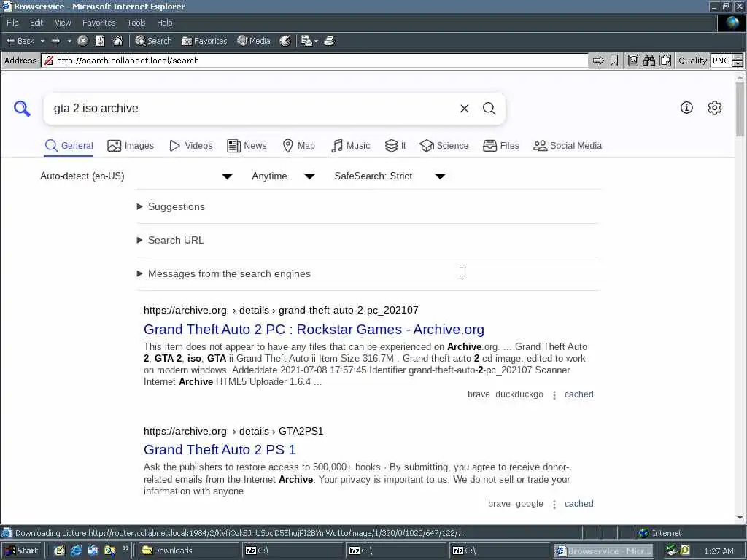Open preferences via the gear icon
The image size is (747, 560).
(715, 108)
